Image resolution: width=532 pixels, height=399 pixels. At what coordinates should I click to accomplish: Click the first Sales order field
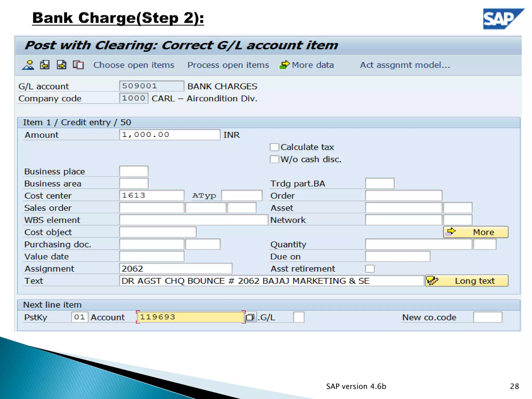coord(152,208)
